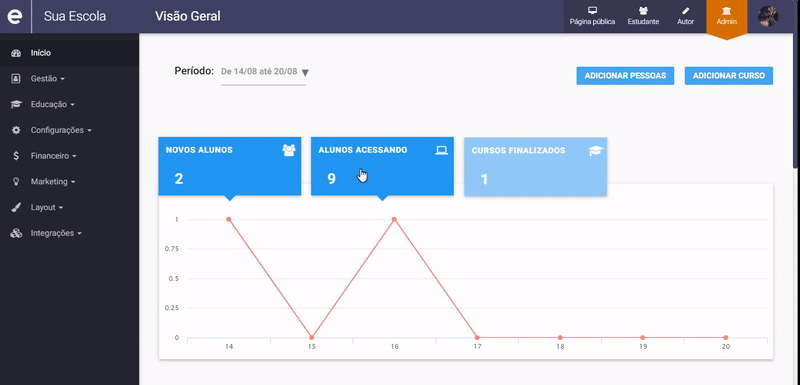Select the Cursos Finalizados stat card
Viewport: 800px width, 385px height.
tap(535, 166)
